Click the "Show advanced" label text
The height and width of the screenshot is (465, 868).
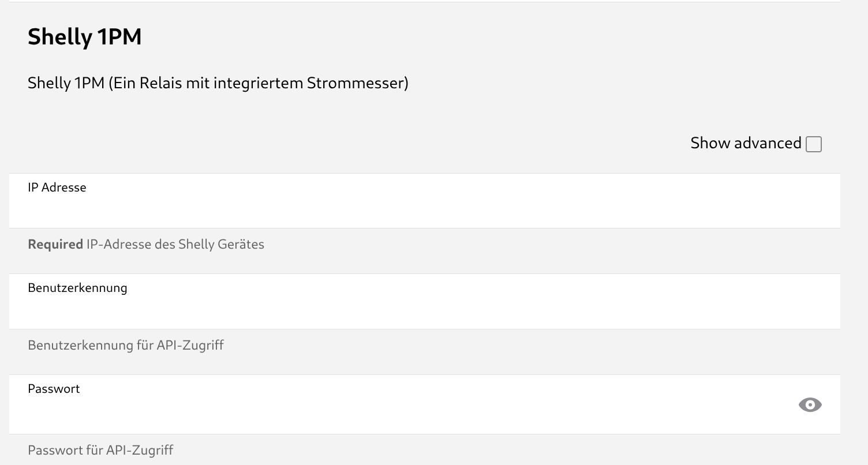click(745, 143)
